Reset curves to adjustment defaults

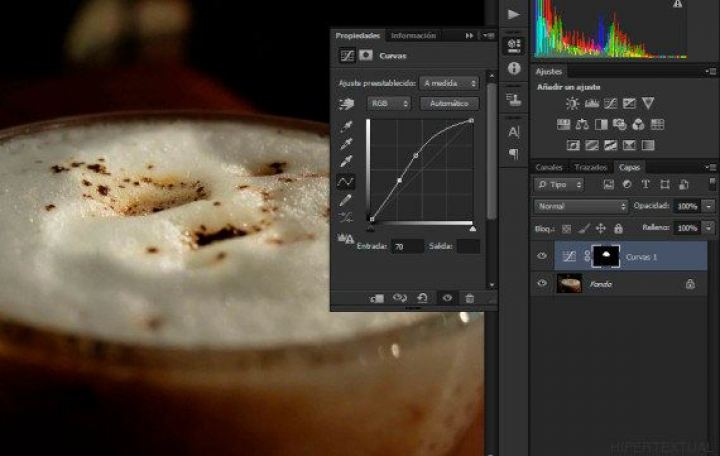pos(422,298)
